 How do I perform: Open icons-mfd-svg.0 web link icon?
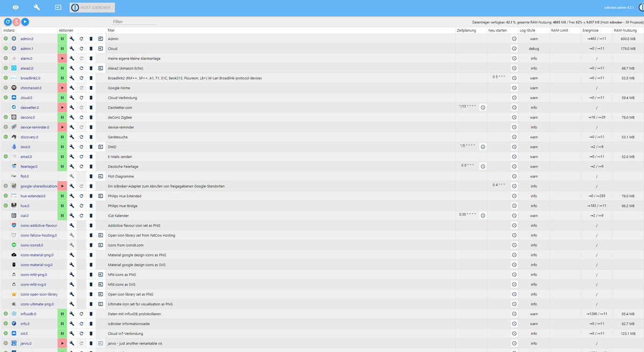[x=101, y=284]
